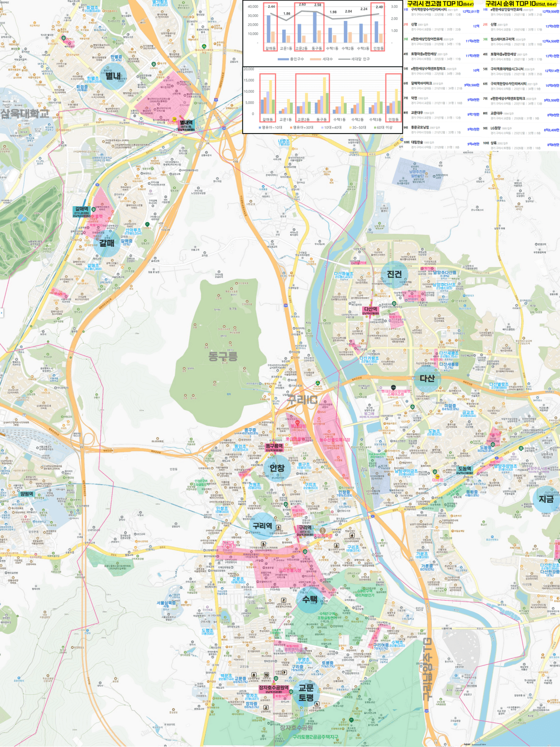The height and width of the screenshot is (747, 560).
Task: Select the 수택 blue circle area marker
Action: click(x=309, y=599)
